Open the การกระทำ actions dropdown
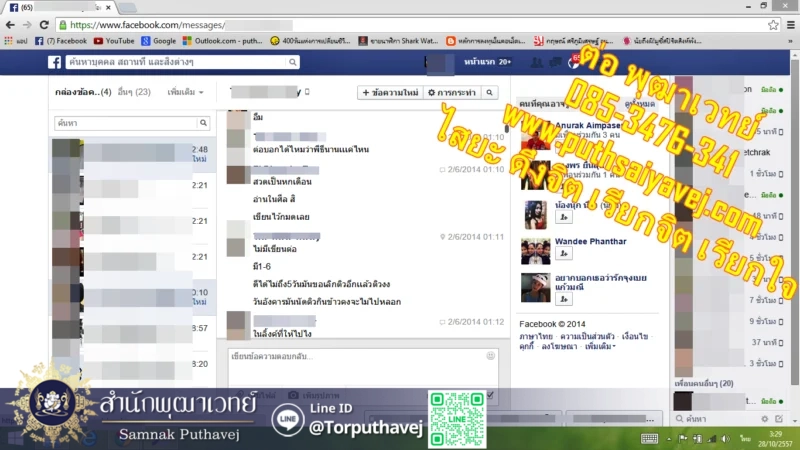800x450 pixels. 452,92
